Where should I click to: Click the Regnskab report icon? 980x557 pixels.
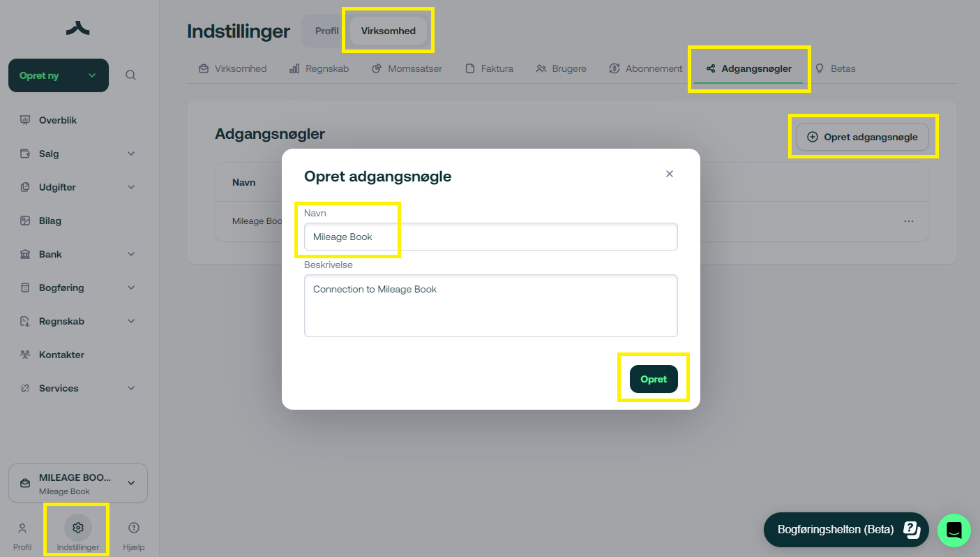[x=25, y=321]
